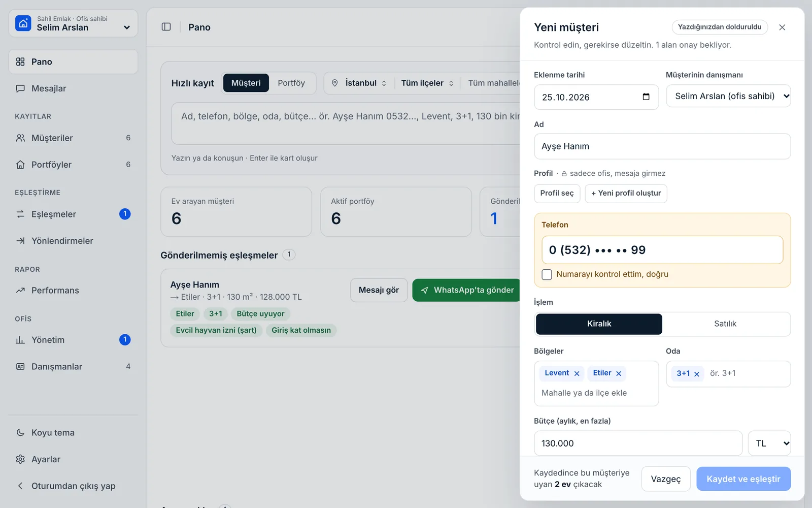Select Satılık as the işlem type
Screen dimensions: 812x508
725,324
